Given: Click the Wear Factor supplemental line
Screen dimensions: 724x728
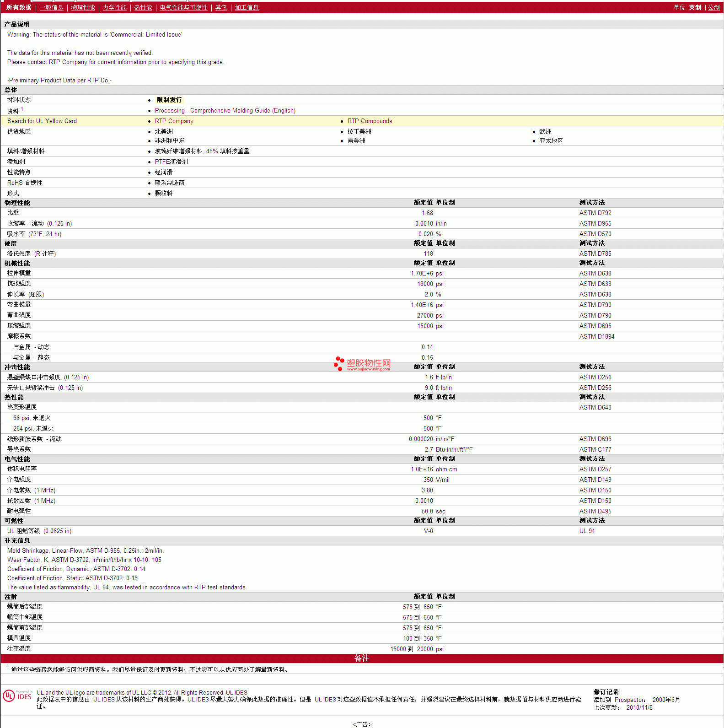Looking at the screenshot, I should (x=84, y=560).
